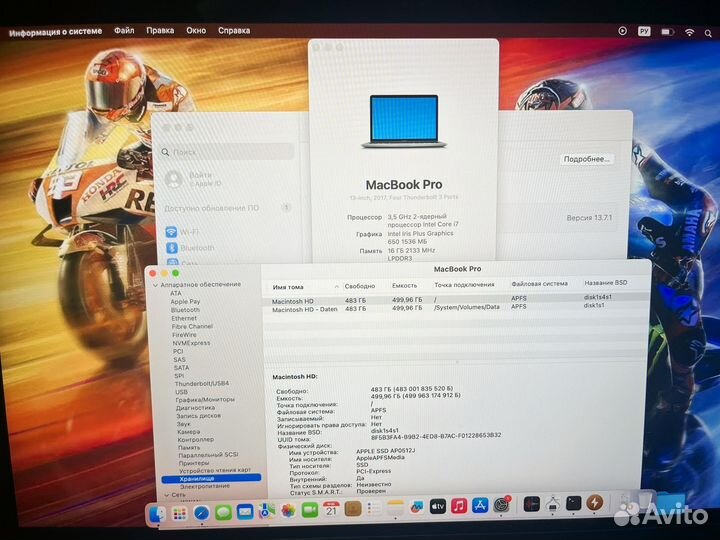Image resolution: width=720 pixels, height=540 pixels.
Task: Open the amber lightning bolt dock app
Action: point(595,502)
